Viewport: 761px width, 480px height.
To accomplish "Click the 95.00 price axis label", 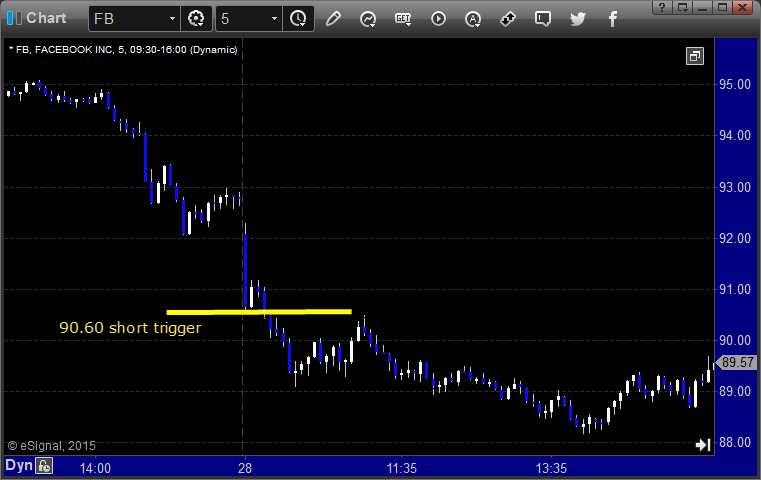I will click(735, 84).
